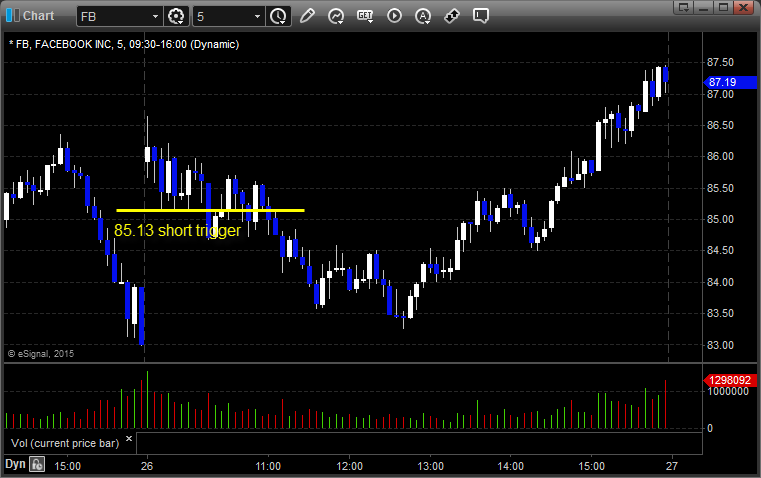Viewport: 761px width, 478px height.
Task: Click the 85.00 price axis label
Action: tap(720, 219)
